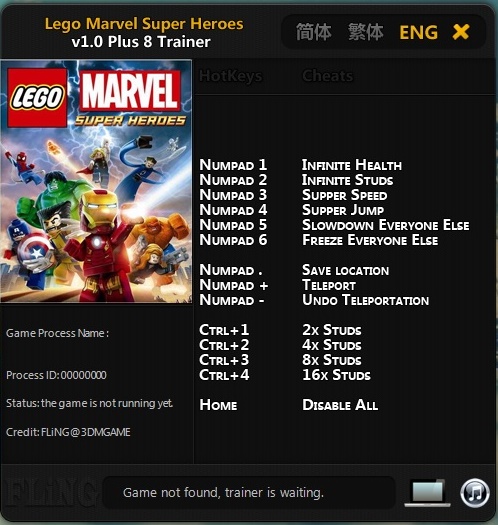Activate Slowdown Everyone Else option
Screen dimensions: 498x525
pos(385,225)
